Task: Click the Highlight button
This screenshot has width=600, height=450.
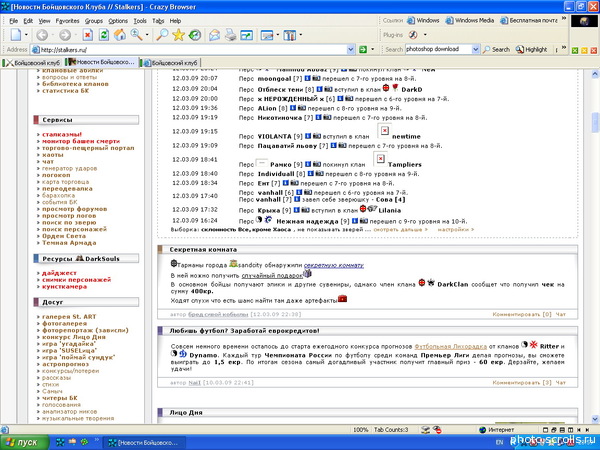Action: click(532, 49)
